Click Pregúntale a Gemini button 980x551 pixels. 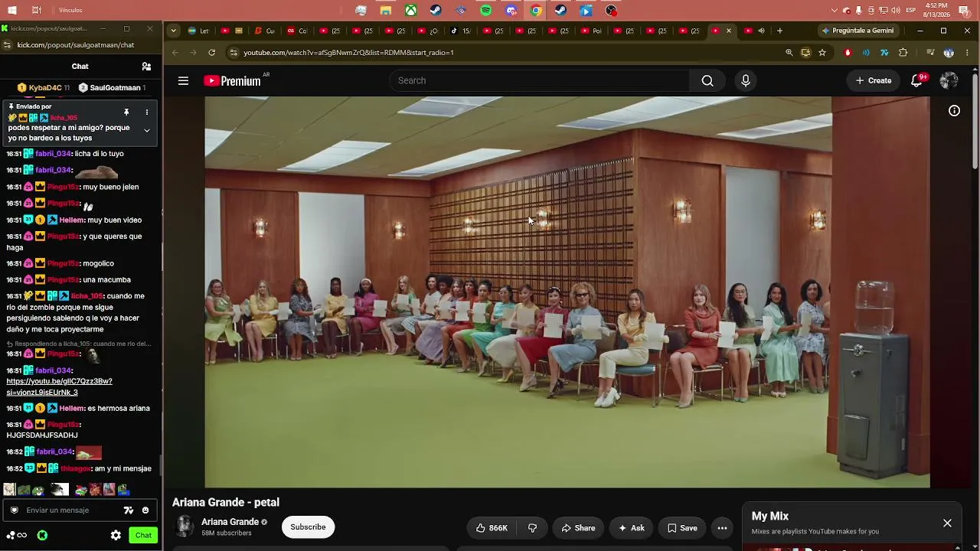click(857, 31)
